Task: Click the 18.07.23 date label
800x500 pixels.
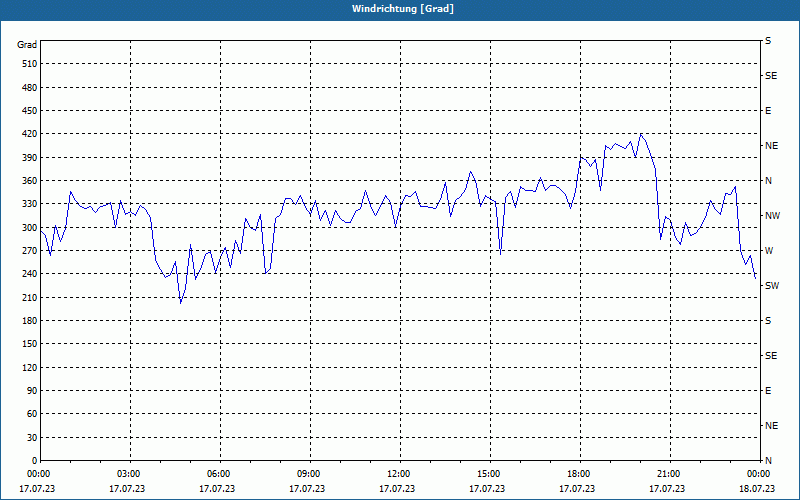Action: (x=757, y=489)
